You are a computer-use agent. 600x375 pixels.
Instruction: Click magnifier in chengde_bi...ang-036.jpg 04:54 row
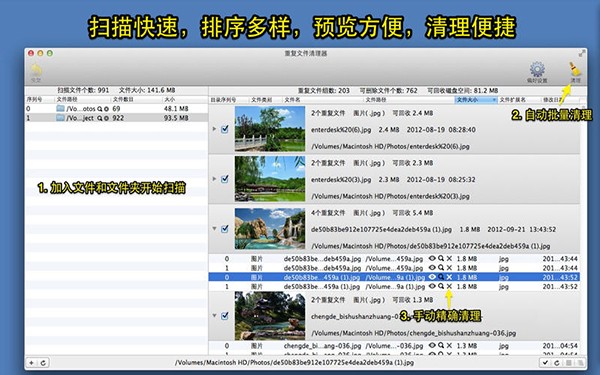(x=441, y=345)
